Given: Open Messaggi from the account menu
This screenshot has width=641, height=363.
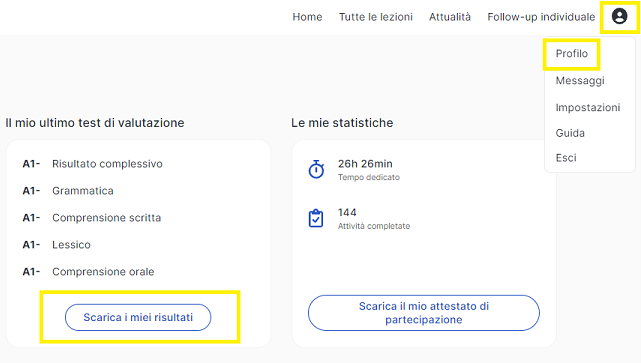Looking at the screenshot, I should [580, 81].
